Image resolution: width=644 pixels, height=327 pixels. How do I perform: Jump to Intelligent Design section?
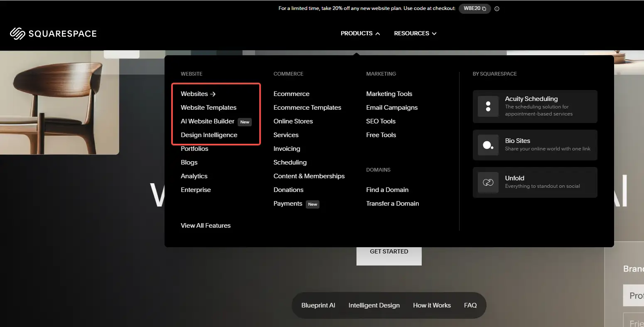[374, 305]
